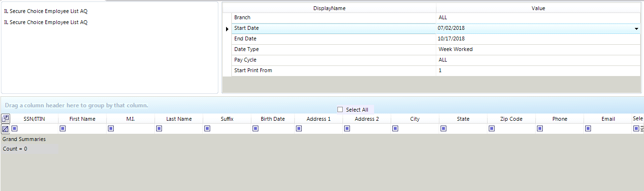The height and width of the screenshot is (191, 644).
Task: Open the column chooser icon beside SSN/ITIN header
Action: click(x=5, y=118)
